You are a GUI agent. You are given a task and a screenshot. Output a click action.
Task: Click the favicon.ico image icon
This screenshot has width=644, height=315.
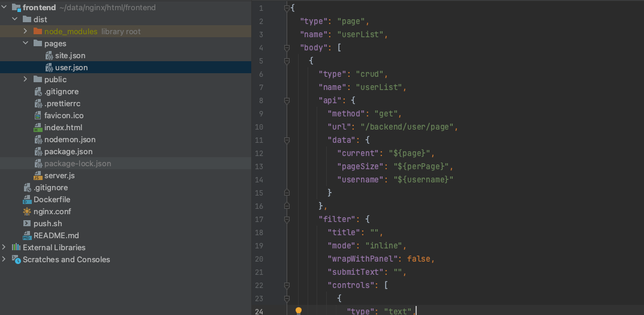point(38,116)
